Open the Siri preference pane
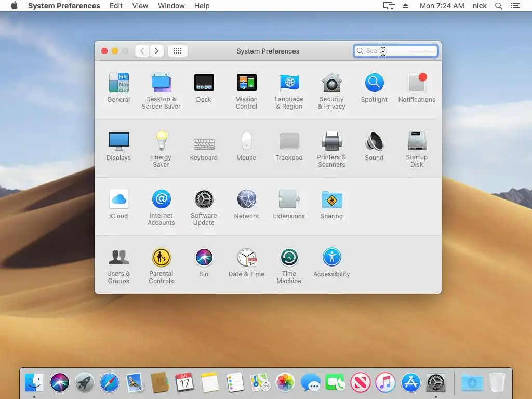The image size is (532, 399). (204, 262)
